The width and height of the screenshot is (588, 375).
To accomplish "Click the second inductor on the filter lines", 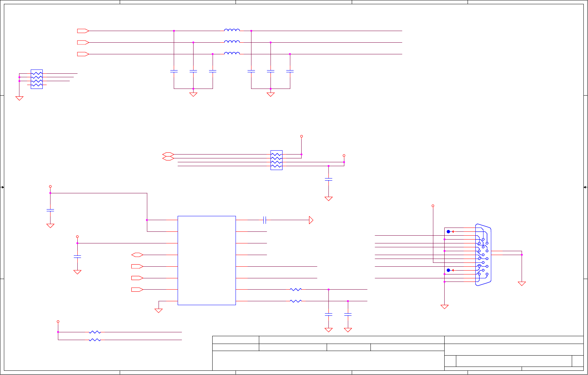I will tap(232, 42).
